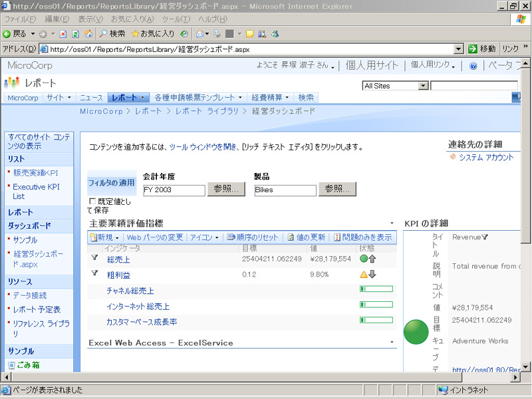The width and height of the screenshot is (532, 399).
Task: Click the チャネル総売上 status progress bar
Action: [x=376, y=289]
